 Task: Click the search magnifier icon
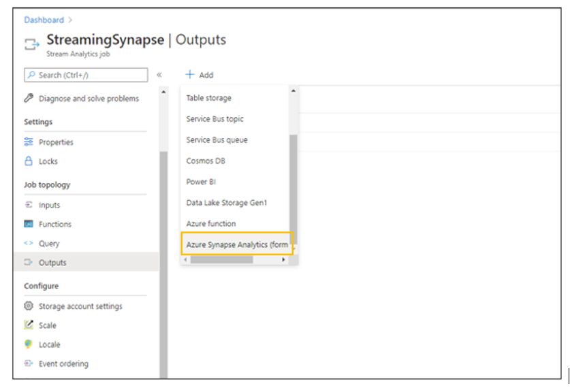click(31, 75)
